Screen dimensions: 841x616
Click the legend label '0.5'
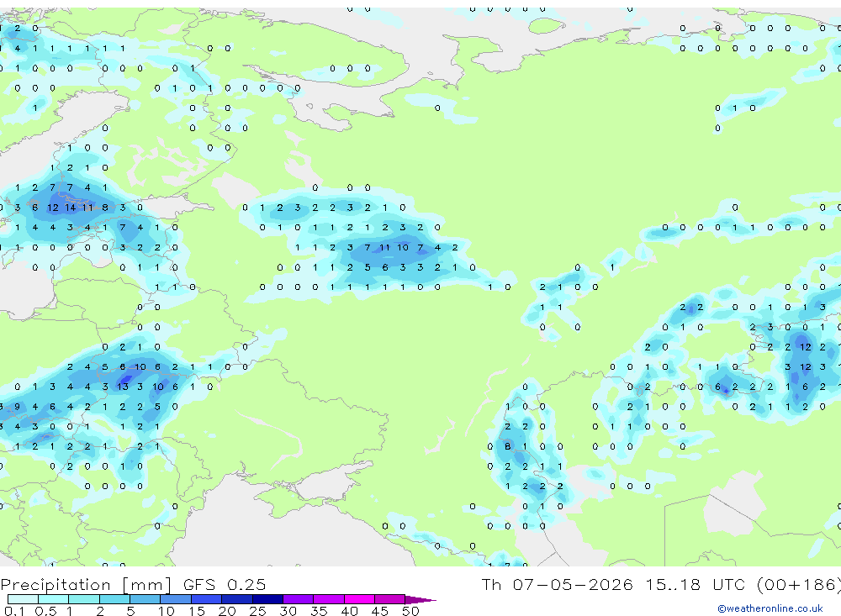tap(45, 611)
